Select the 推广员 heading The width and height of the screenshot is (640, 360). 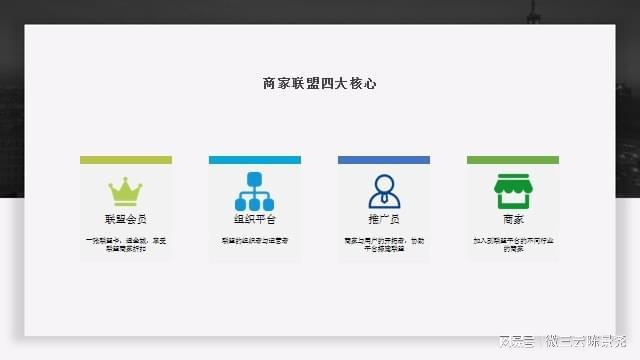point(384,219)
